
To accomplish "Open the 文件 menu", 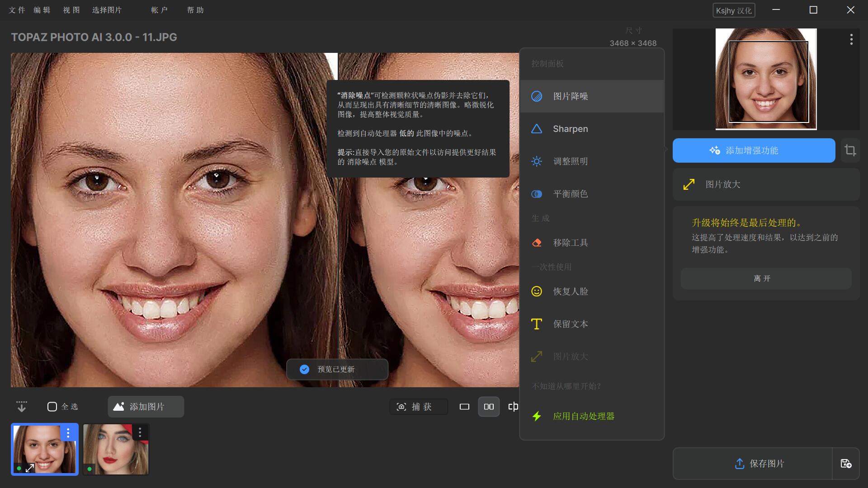I will pyautogui.click(x=16, y=9).
